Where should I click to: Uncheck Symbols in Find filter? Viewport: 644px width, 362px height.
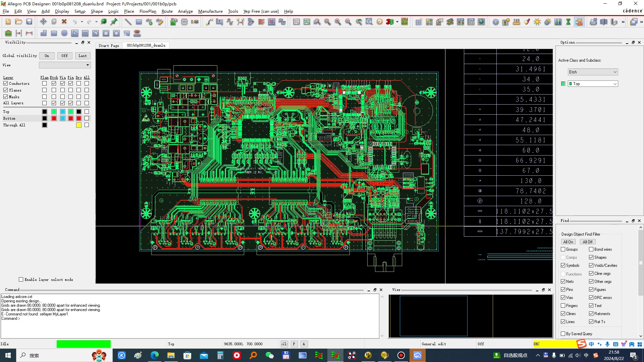pos(563,265)
